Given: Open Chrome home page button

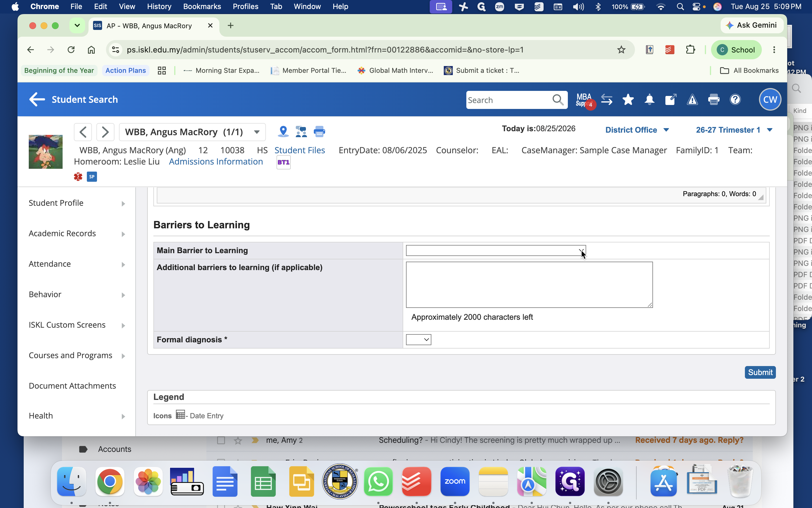Looking at the screenshot, I should 91,50.
